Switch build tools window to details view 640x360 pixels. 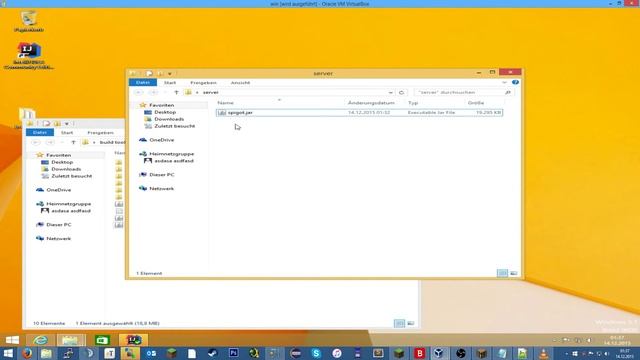400,323
